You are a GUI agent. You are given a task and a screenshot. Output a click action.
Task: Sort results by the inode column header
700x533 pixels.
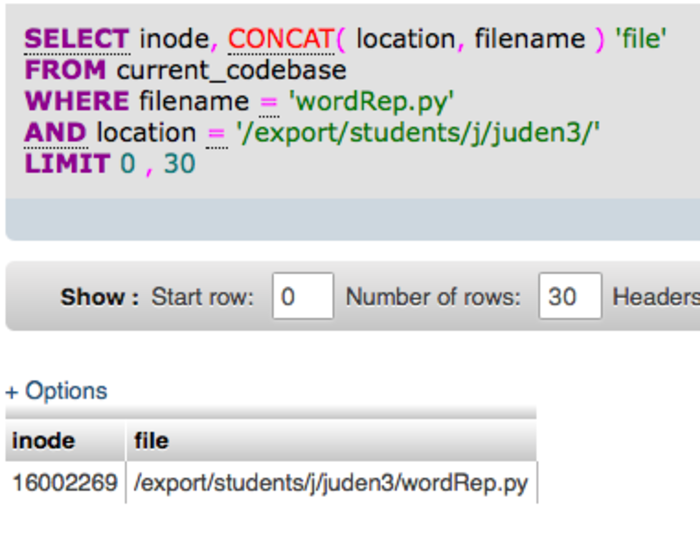click(x=43, y=440)
